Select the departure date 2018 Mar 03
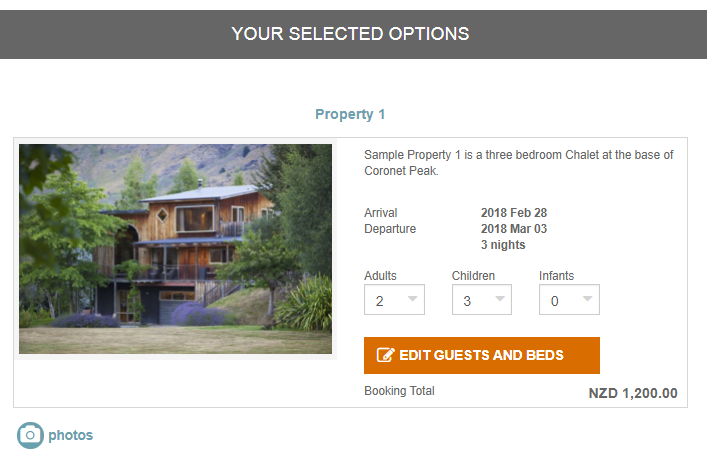Viewport: 707px width, 455px height. tap(514, 229)
